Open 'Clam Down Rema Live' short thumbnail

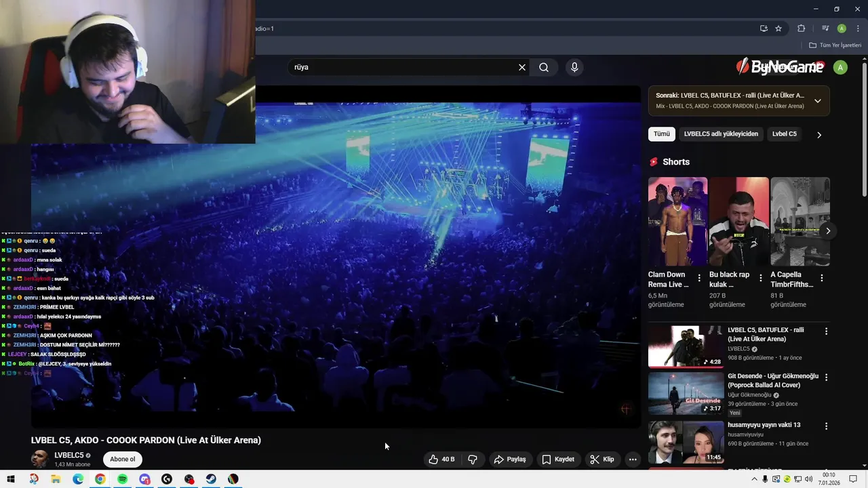[677, 222]
